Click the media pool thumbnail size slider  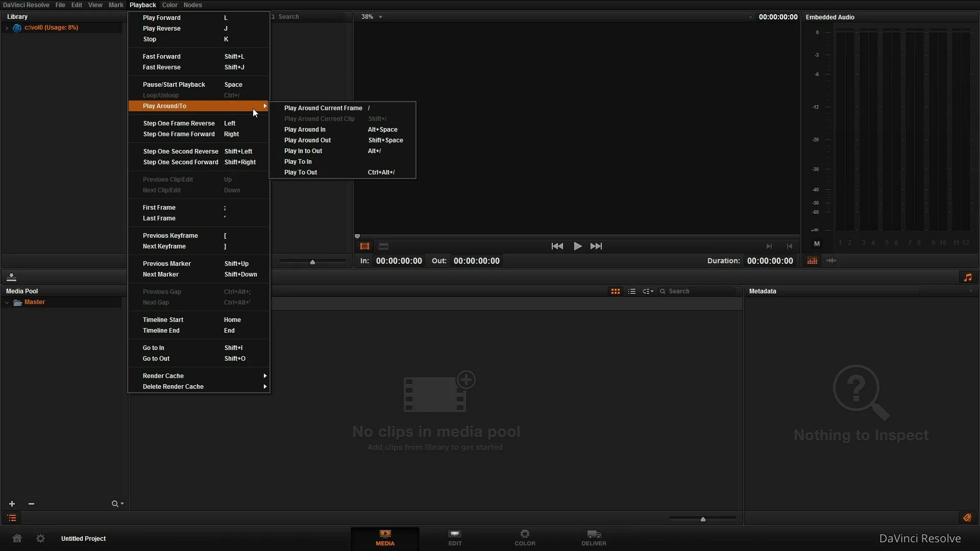pos(703,519)
